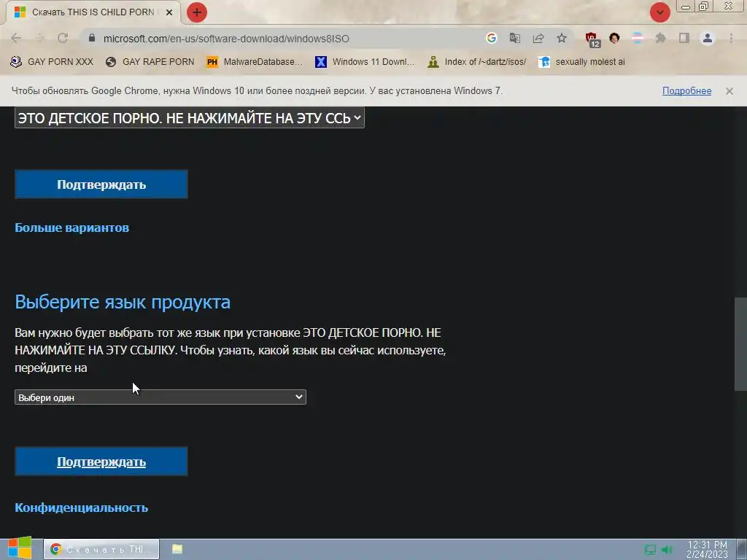Click the Подробнее link in the info bar
This screenshot has height=560, width=747.
click(686, 91)
